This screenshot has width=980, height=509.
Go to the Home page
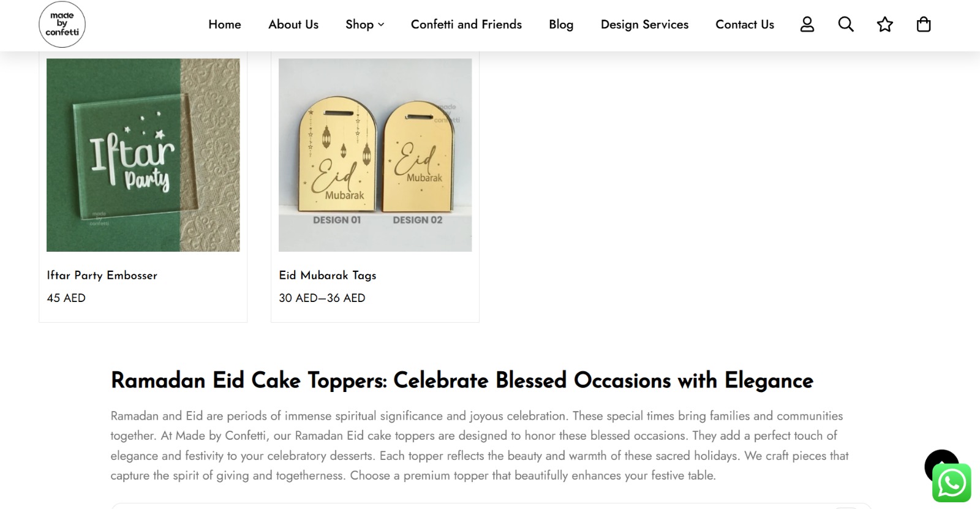tap(225, 25)
